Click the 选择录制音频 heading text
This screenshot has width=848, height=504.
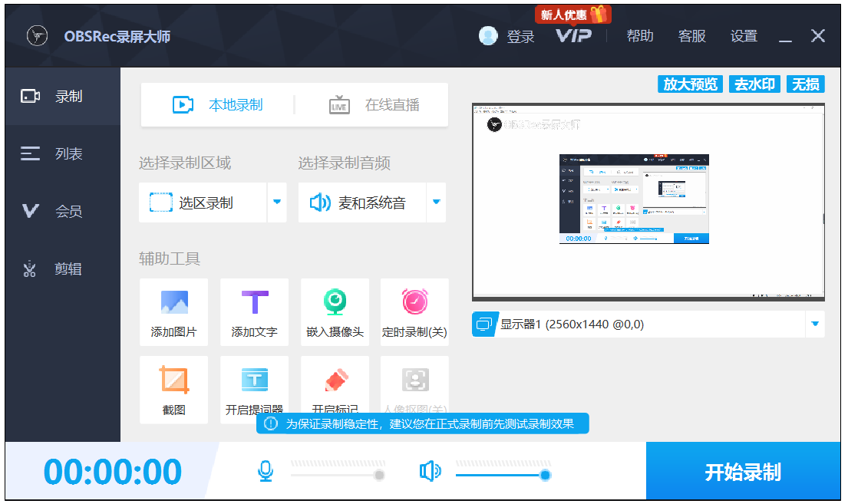(345, 163)
